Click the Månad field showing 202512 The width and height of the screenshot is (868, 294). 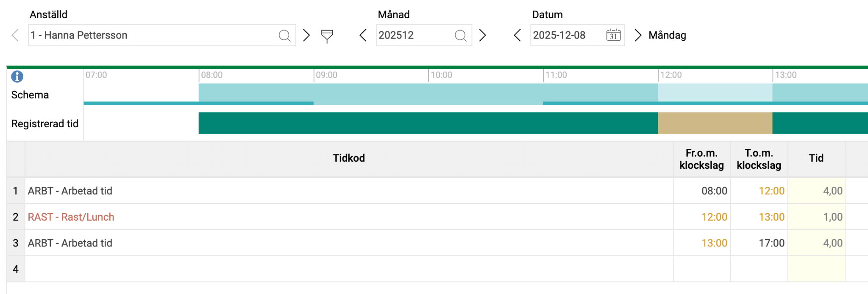pos(413,35)
